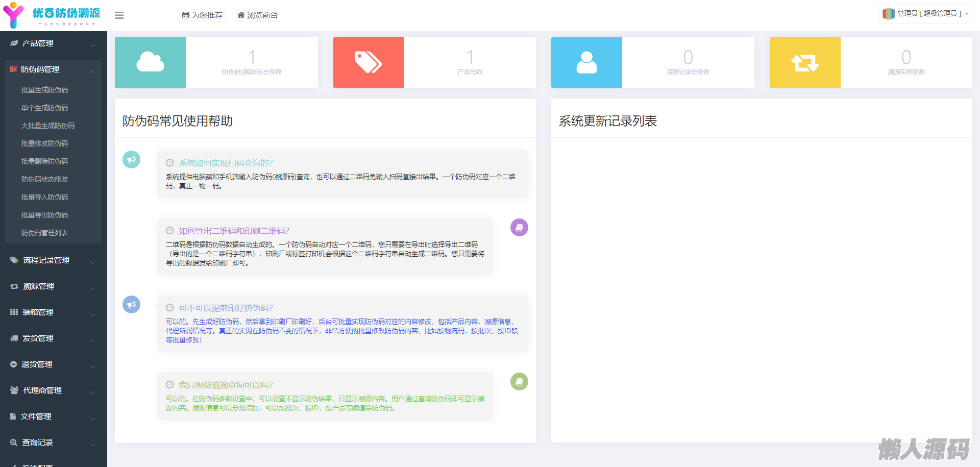This screenshot has height=467, width=980.
Task: Click the 浏览前台 button
Action: point(257,15)
